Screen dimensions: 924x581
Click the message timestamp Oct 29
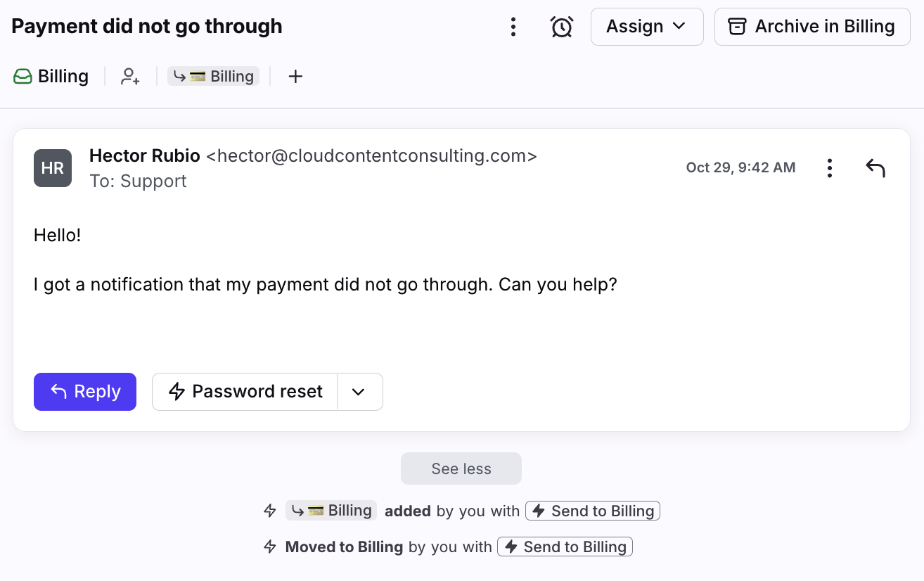(x=740, y=167)
